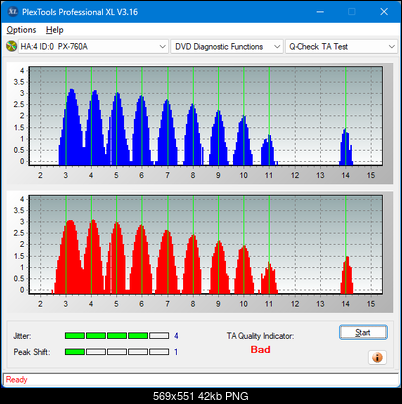Screen dimensions: 402x404
Task: Expand the DVD Diagnostic Functions dropdown
Action: coord(227,47)
